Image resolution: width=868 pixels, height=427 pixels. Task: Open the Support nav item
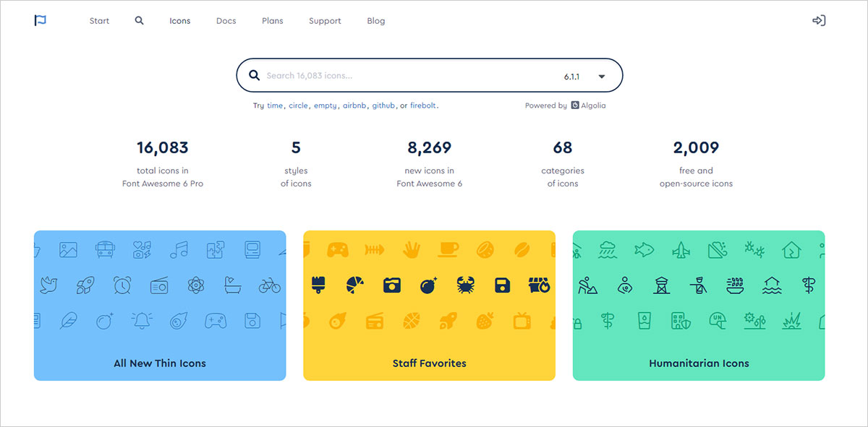325,21
